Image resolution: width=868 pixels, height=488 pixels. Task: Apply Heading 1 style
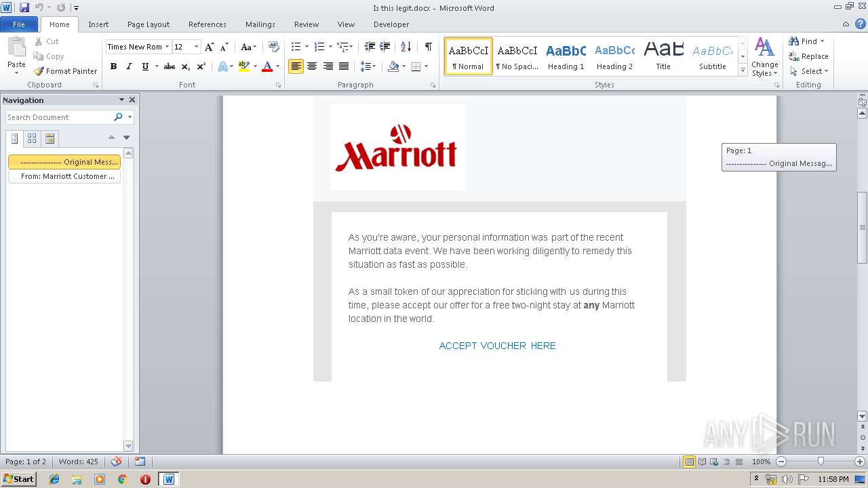click(x=566, y=56)
